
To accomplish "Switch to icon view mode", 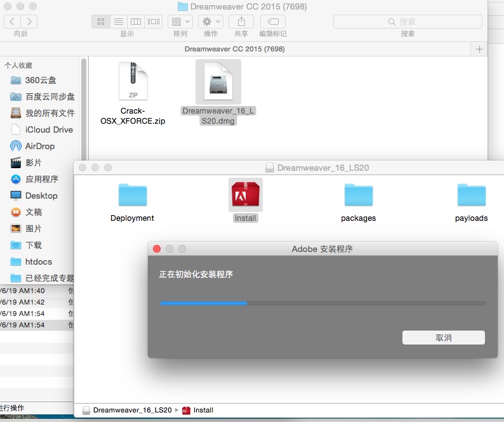I will pos(101,22).
